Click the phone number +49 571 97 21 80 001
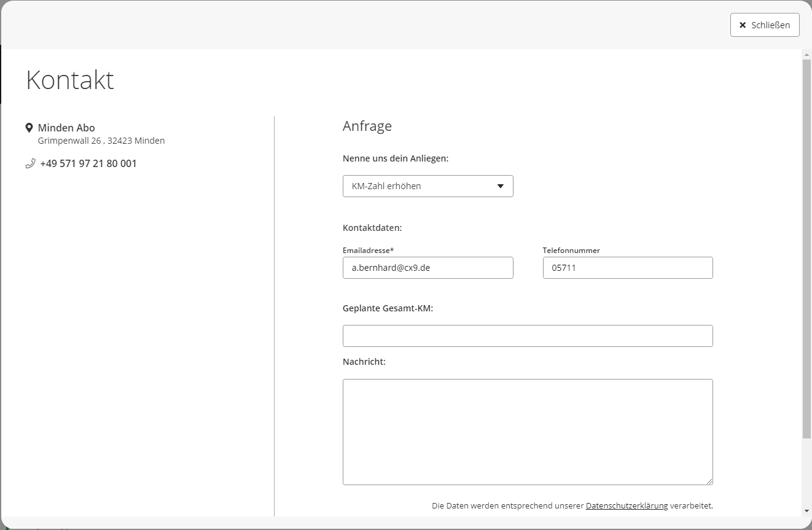Viewport: 812px width, 530px height. pyautogui.click(x=88, y=163)
